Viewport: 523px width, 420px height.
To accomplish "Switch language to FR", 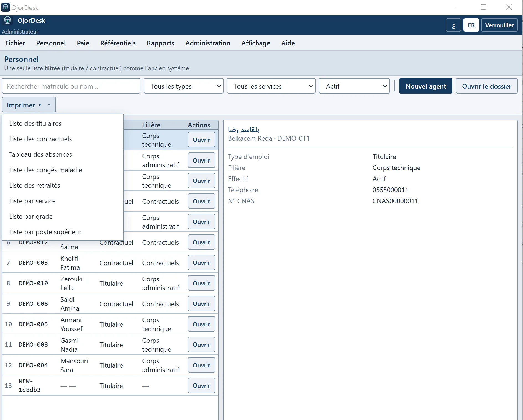I will coord(471,25).
